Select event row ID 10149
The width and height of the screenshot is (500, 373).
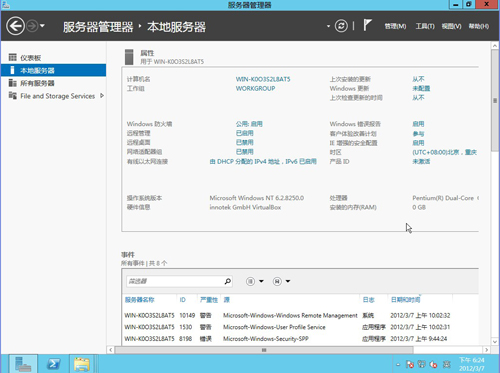point(287,315)
